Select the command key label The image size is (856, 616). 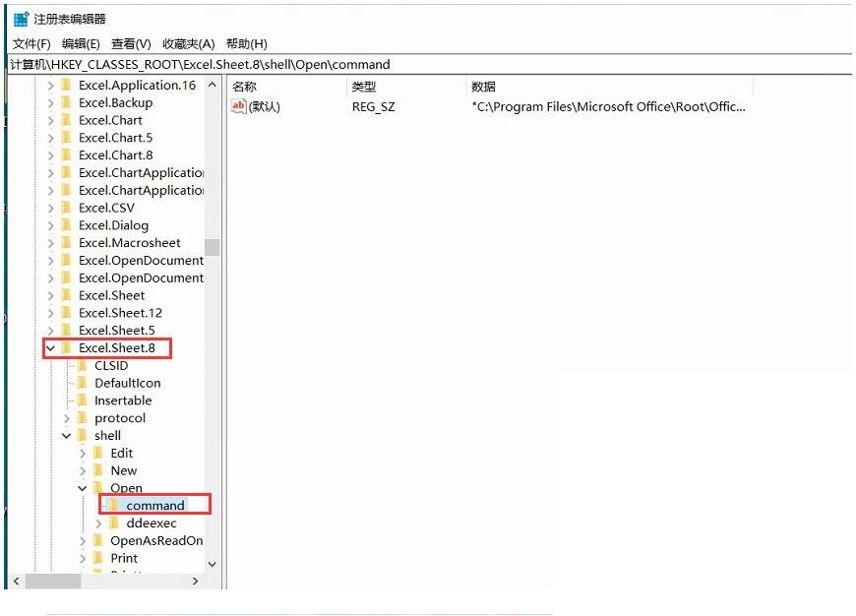(155, 506)
